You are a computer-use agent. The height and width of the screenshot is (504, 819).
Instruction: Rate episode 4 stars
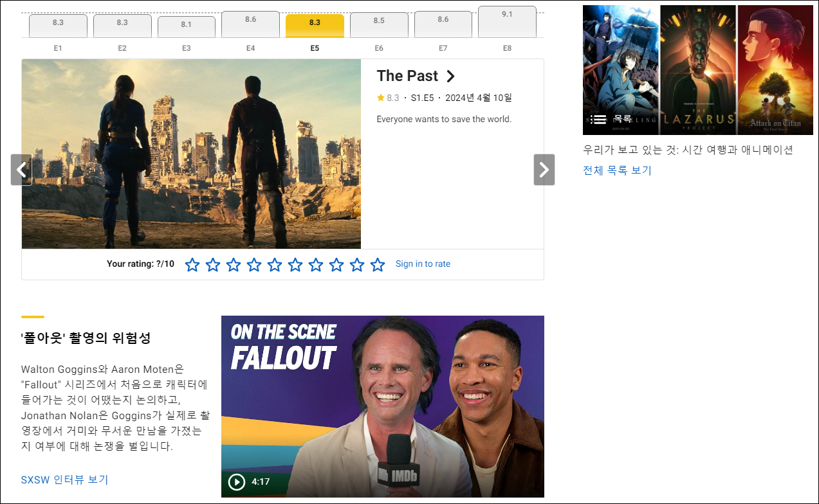coord(254,264)
